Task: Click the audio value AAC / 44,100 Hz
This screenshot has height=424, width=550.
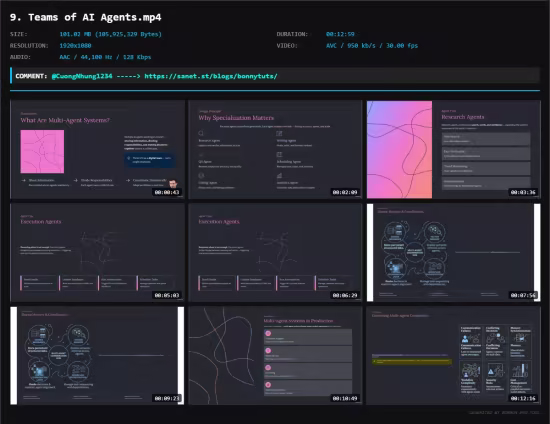Action: [x=105, y=57]
